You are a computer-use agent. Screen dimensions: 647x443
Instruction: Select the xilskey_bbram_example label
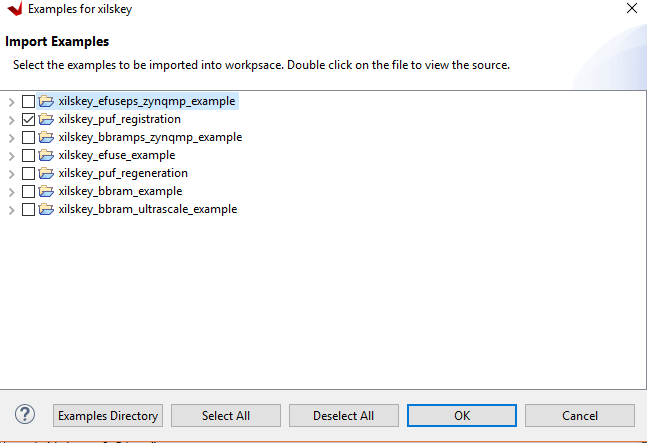[120, 191]
